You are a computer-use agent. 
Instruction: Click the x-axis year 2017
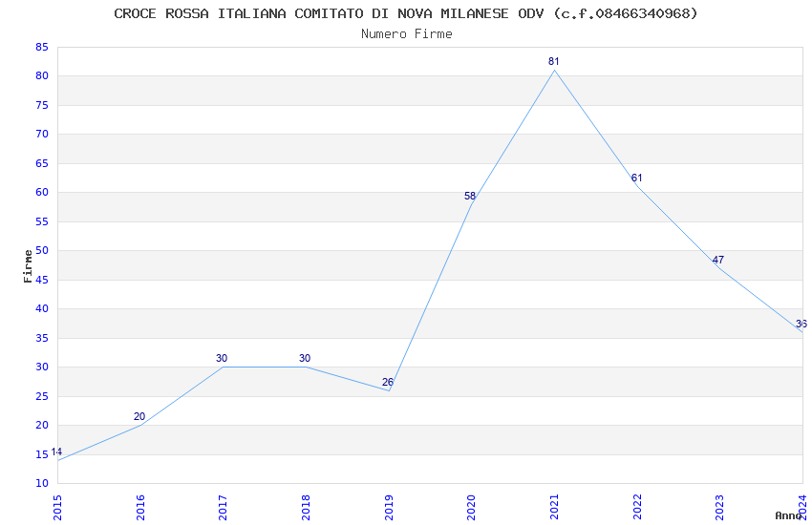pos(224,508)
